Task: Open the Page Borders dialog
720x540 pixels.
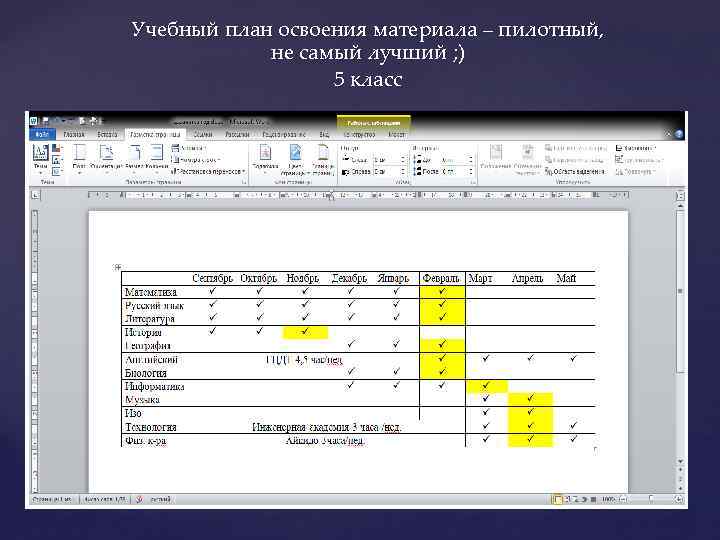Action: click(323, 158)
